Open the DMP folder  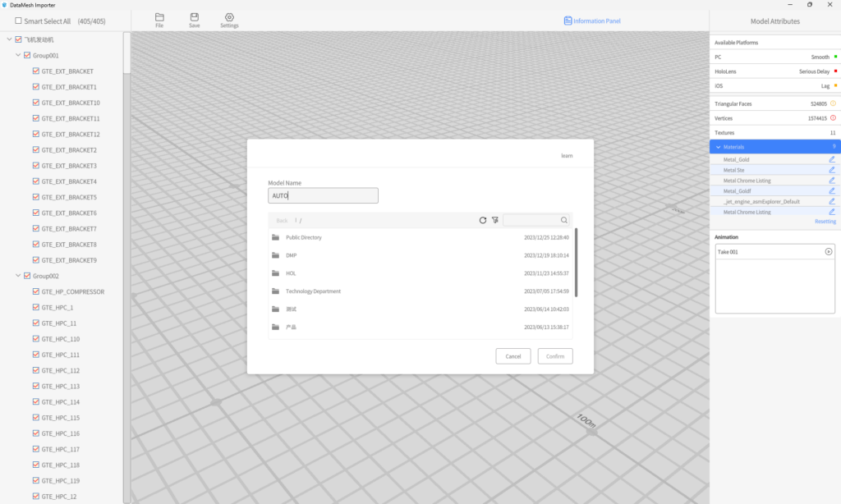[x=420, y=255]
